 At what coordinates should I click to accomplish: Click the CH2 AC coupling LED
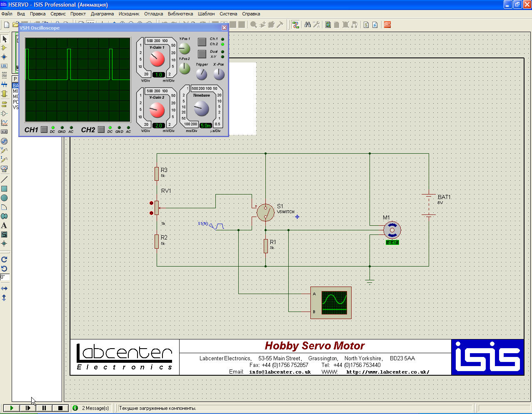128,127
